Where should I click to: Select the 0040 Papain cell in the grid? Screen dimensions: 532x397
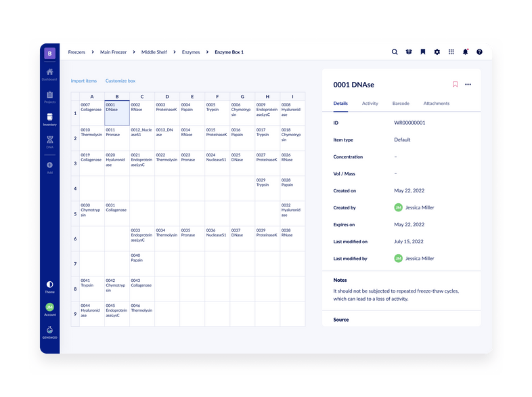tap(141, 264)
